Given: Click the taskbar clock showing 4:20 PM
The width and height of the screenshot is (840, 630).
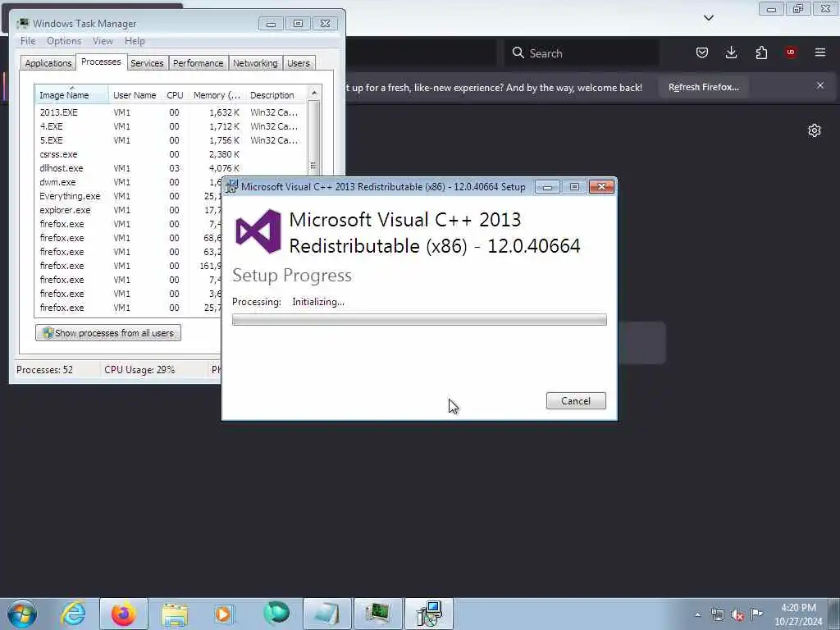Looking at the screenshot, I should (798, 614).
